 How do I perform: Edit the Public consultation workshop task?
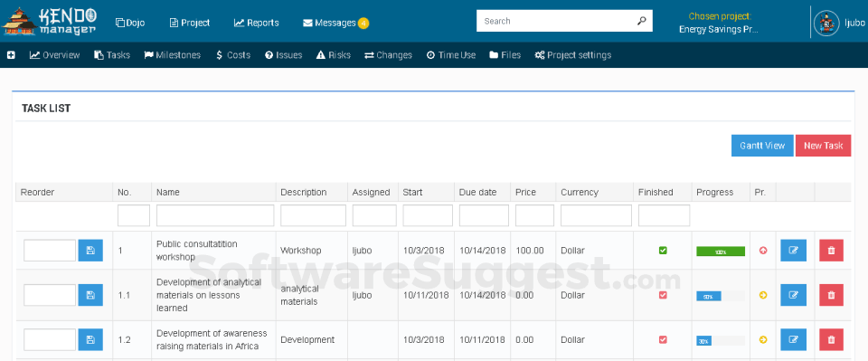[793, 251]
